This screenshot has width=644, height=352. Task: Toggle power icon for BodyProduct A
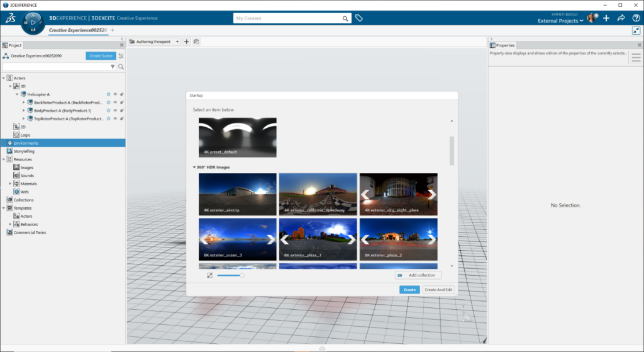click(x=108, y=111)
